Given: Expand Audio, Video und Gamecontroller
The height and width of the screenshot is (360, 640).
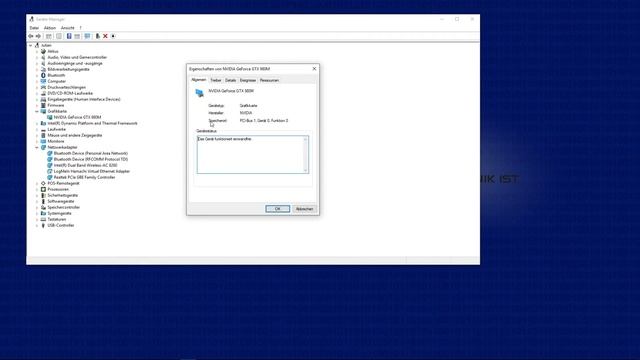Looking at the screenshot, I should tap(37, 58).
